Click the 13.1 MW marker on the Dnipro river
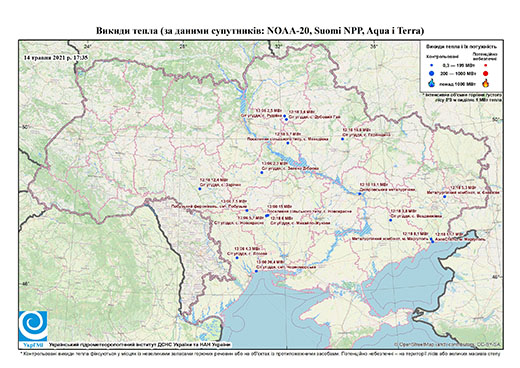 point(360,194)
